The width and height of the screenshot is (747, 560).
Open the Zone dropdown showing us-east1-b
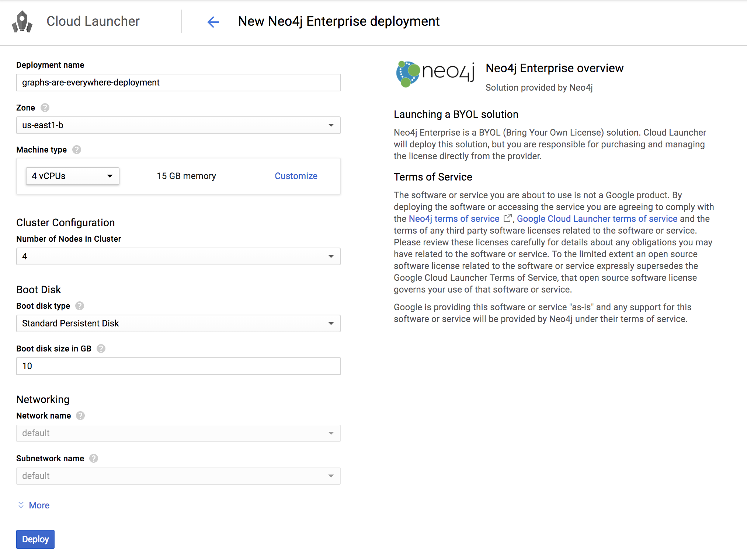[178, 125]
